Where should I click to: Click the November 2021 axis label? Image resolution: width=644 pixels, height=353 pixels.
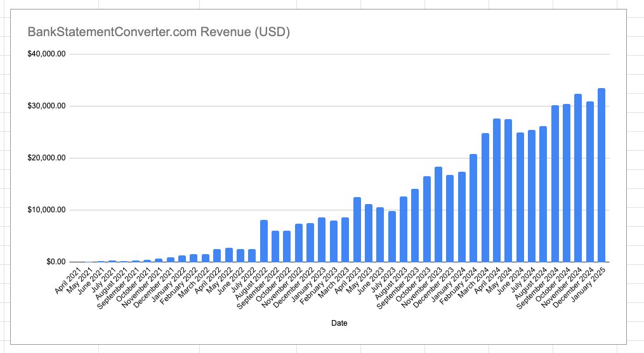click(x=141, y=288)
